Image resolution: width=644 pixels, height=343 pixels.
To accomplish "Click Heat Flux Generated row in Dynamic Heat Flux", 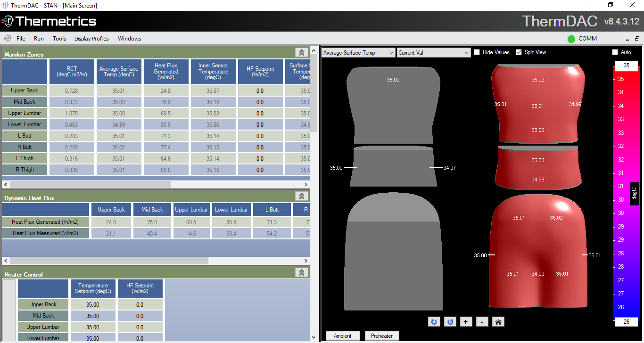I will 46,222.
